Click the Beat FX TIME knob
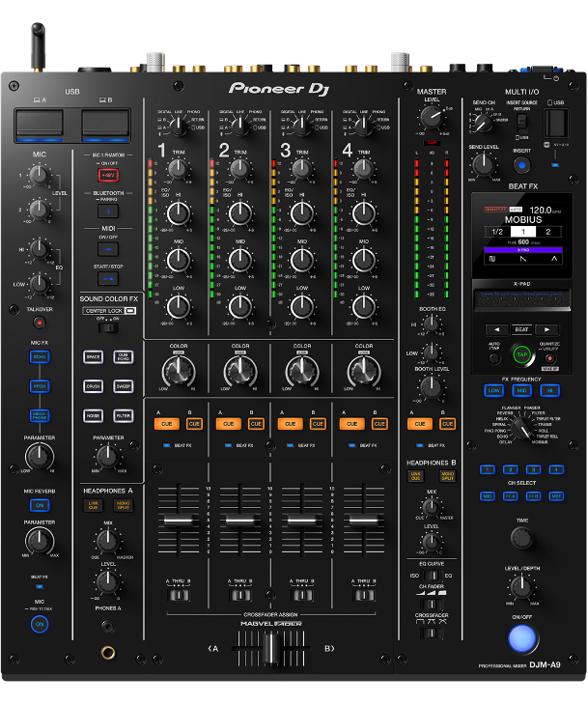The height and width of the screenshot is (705, 588). click(522, 538)
